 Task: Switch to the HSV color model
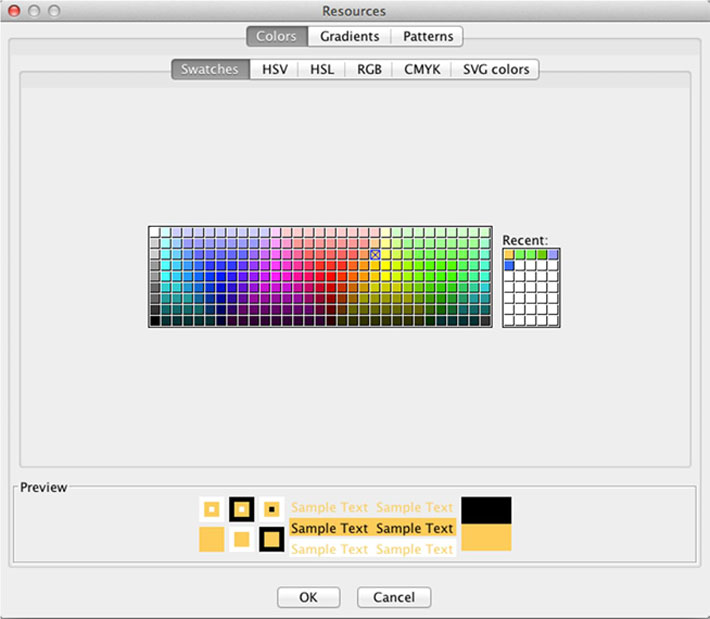point(274,69)
